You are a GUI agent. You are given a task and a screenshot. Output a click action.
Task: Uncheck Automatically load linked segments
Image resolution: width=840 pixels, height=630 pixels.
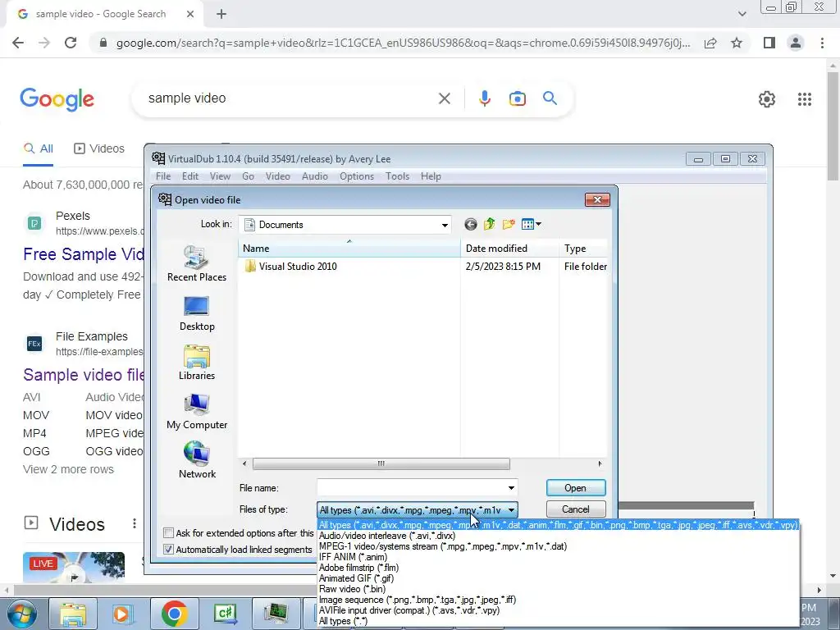(168, 550)
